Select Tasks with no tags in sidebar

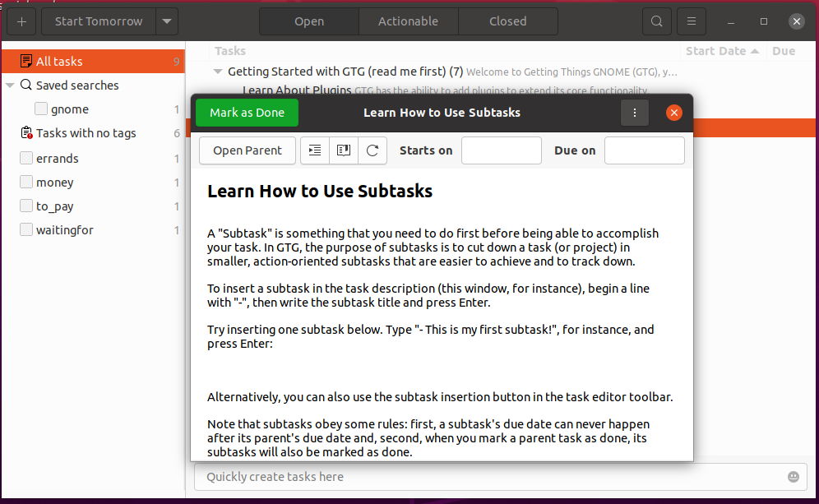coord(86,133)
